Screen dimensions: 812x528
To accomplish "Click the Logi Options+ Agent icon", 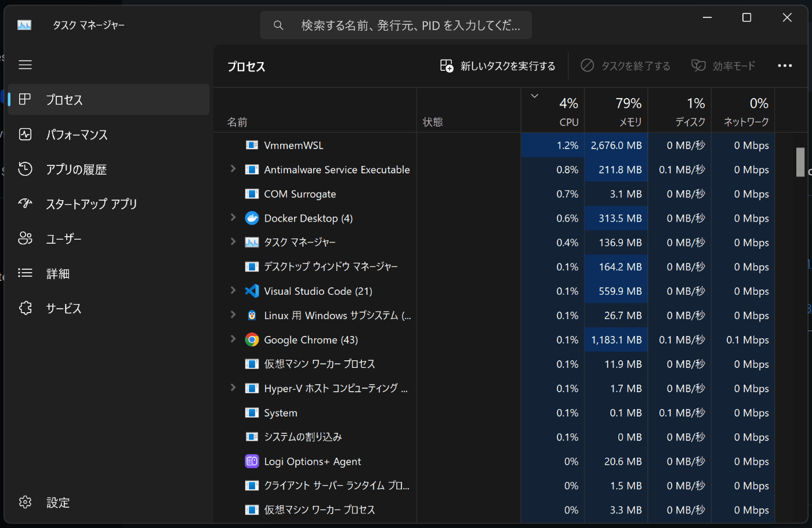I will (x=252, y=462).
